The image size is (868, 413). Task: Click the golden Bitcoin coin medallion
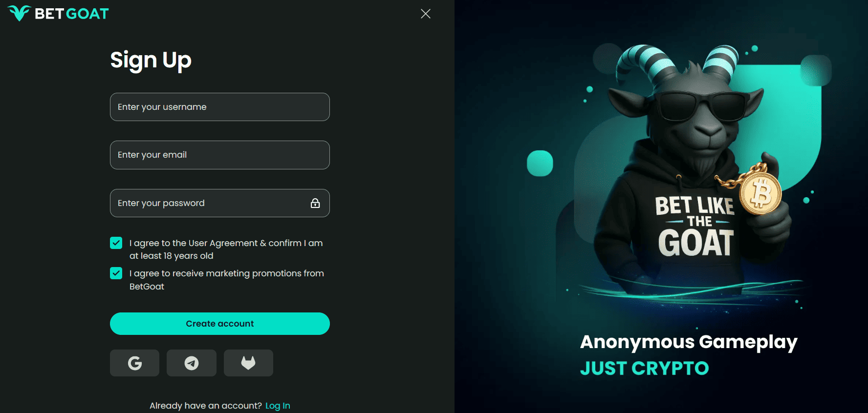pos(760,194)
